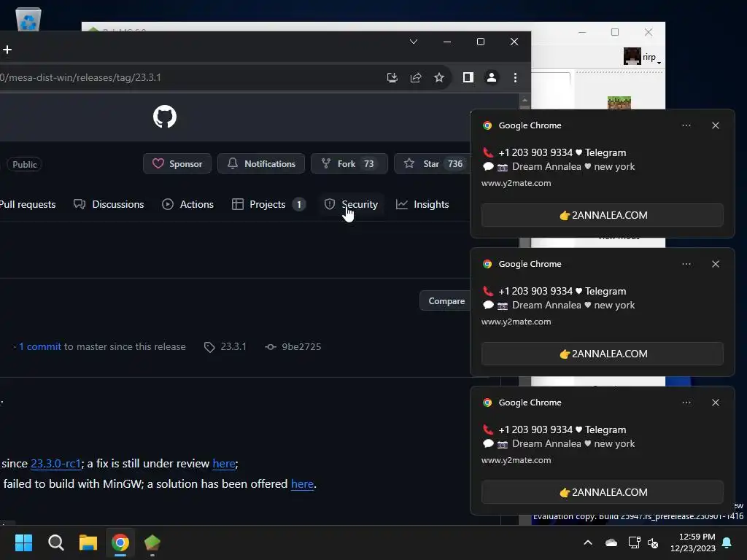Toggle the Chrome side panel icon
The image size is (747, 560).
(468, 77)
